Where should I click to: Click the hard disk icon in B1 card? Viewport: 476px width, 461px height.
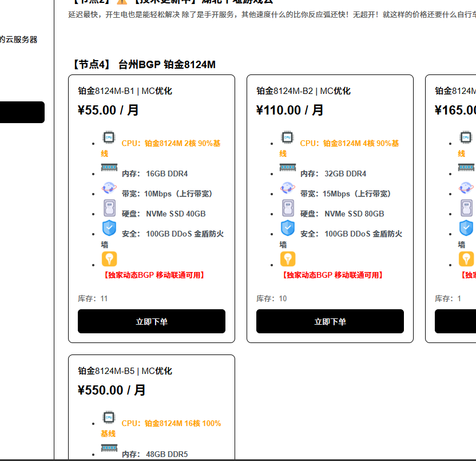click(109, 208)
